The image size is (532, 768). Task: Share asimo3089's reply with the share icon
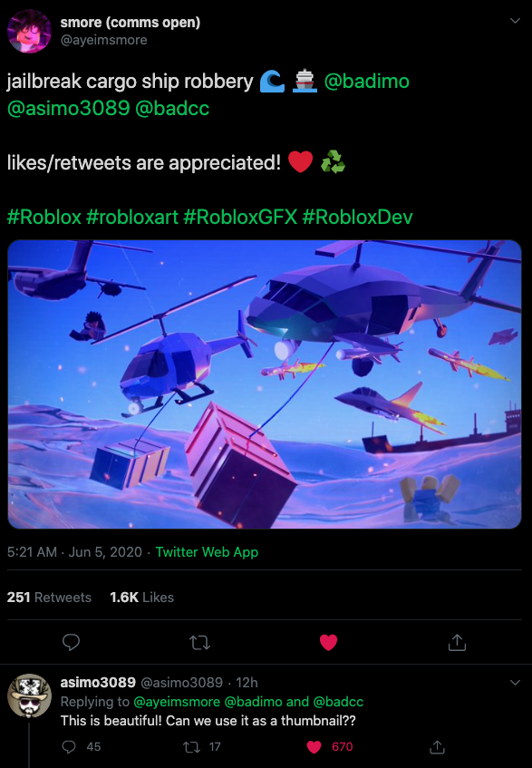437,746
